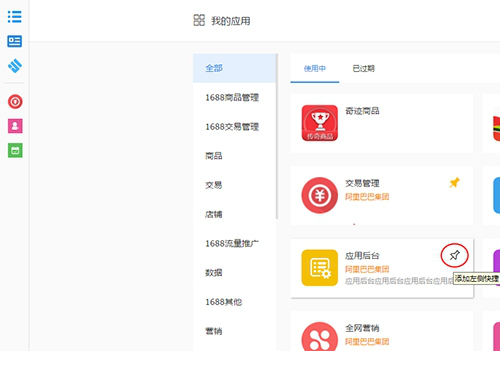Click the 全网营销 app title
500x365 pixels.
coord(362,328)
